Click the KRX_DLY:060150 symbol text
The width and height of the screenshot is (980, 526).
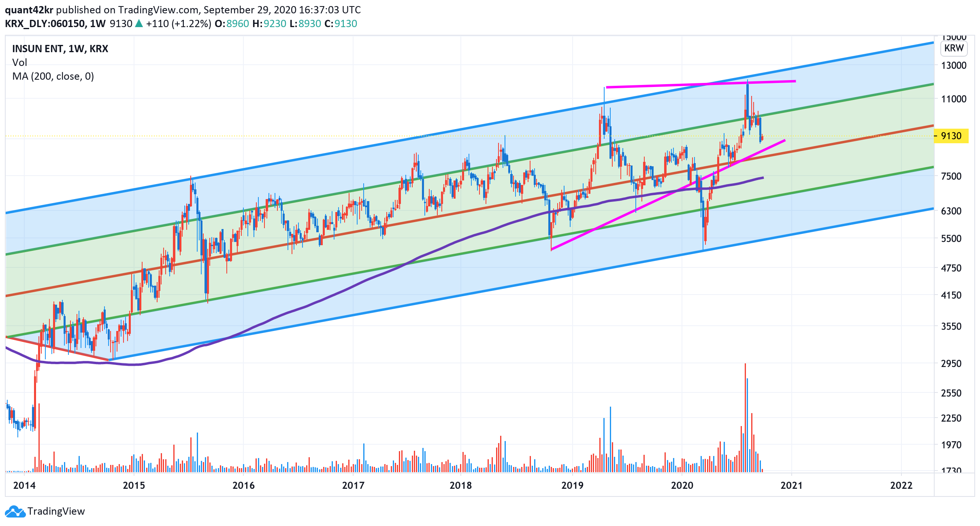[45, 24]
